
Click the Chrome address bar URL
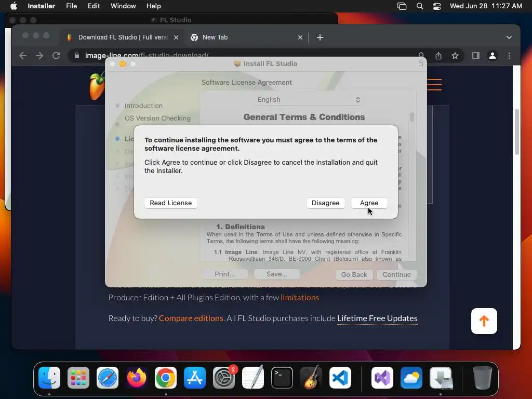[x=147, y=55]
